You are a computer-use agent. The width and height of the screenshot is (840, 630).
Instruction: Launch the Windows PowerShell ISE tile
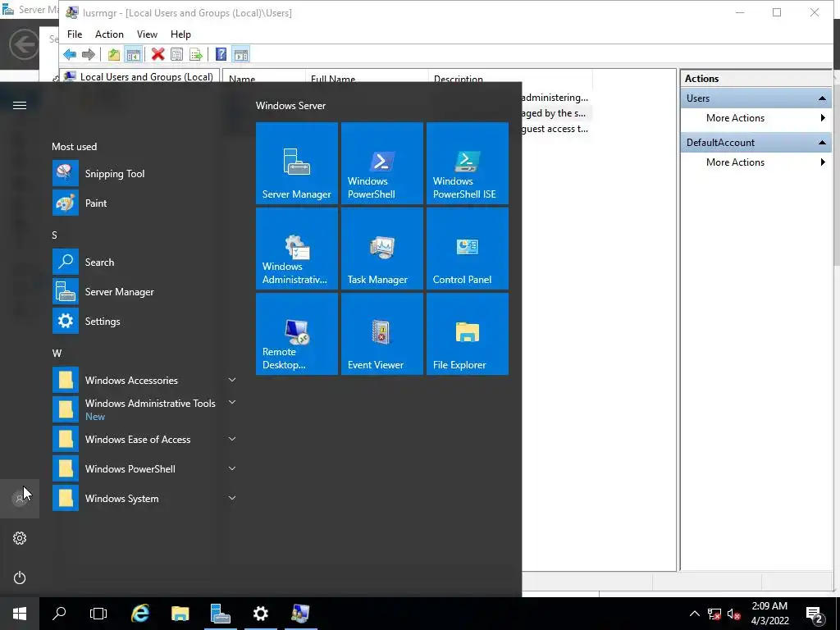coord(467,163)
